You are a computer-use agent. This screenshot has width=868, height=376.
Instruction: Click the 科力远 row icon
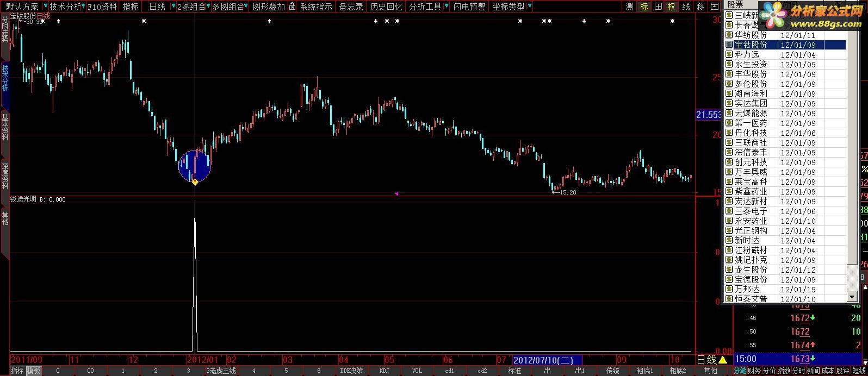pyautogui.click(x=729, y=55)
